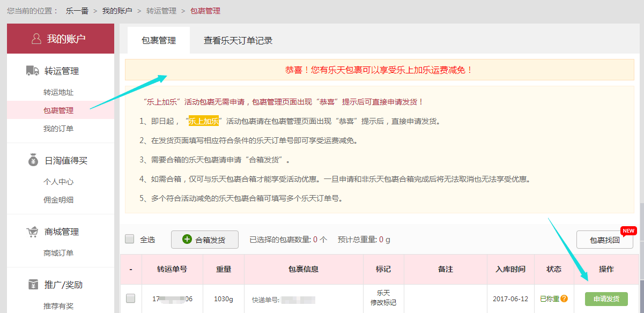Click the 商城管理 section heading
The width and height of the screenshot is (644, 313).
[62, 232]
